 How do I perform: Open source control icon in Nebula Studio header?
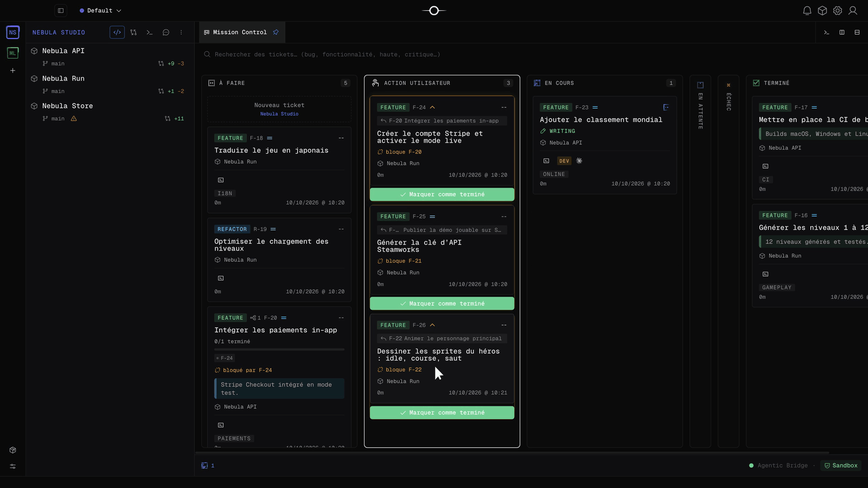(x=133, y=33)
